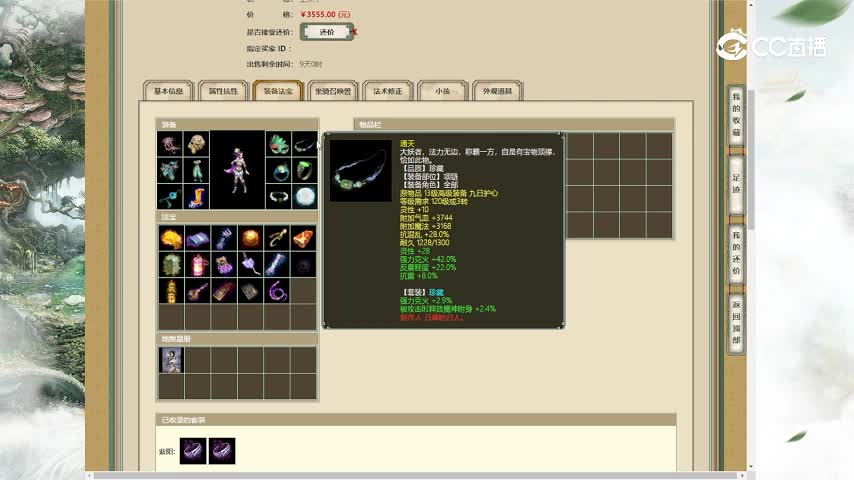Click the price text ¥3555.00 (元)

click(x=326, y=14)
